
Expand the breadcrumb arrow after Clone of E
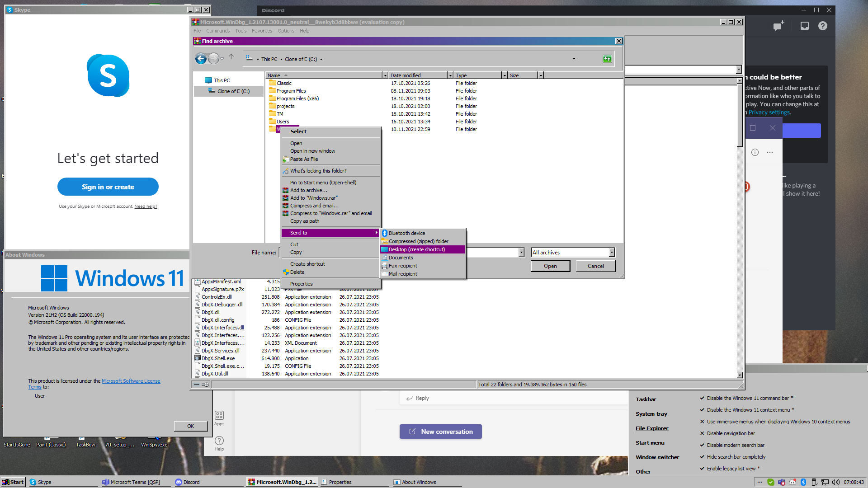tap(321, 59)
